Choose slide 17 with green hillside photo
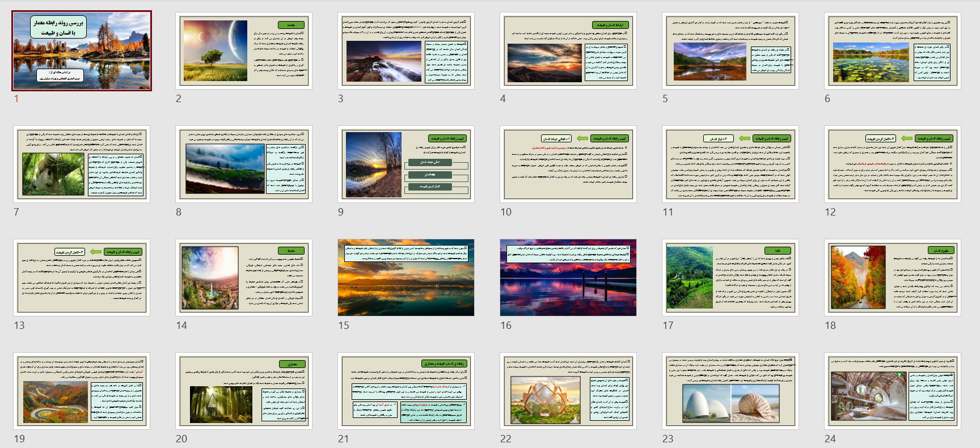980x448 pixels. pos(730,277)
